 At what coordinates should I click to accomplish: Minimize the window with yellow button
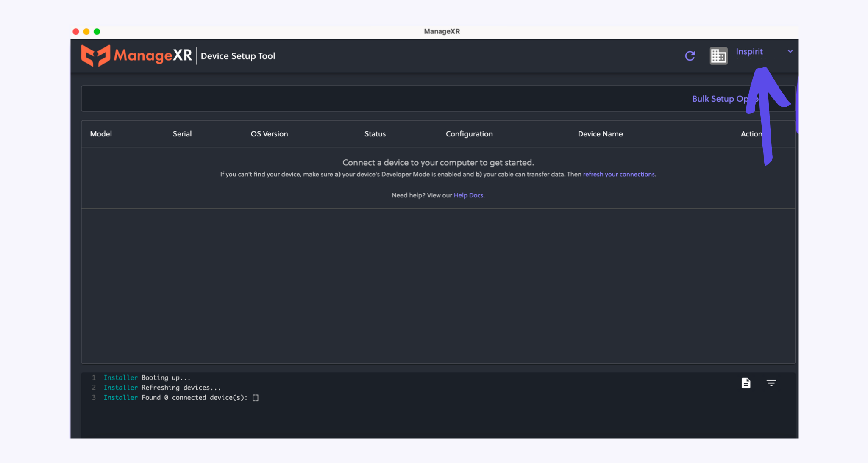coord(86,32)
